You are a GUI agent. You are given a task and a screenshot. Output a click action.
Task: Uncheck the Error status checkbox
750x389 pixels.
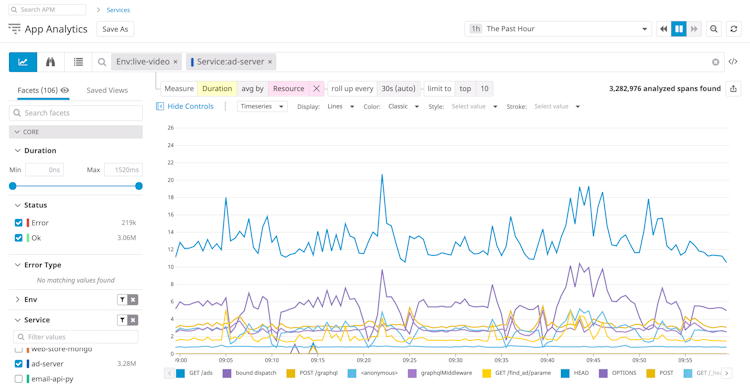19,222
